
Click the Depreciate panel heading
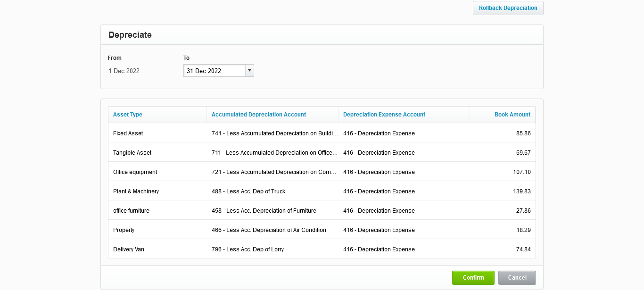[x=130, y=35]
